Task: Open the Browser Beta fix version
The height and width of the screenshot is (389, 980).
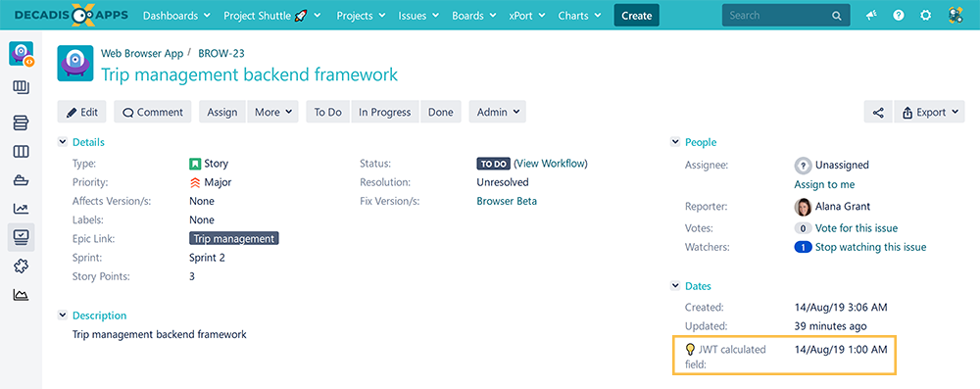Action: click(507, 202)
